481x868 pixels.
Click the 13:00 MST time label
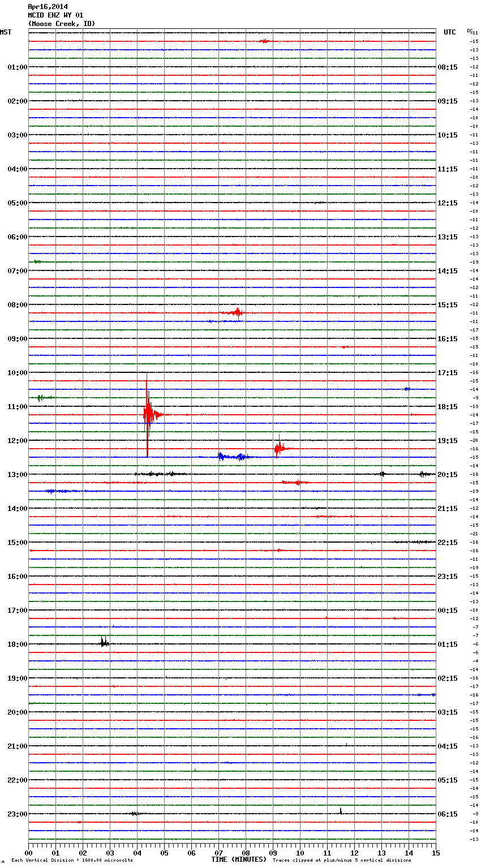(17, 475)
